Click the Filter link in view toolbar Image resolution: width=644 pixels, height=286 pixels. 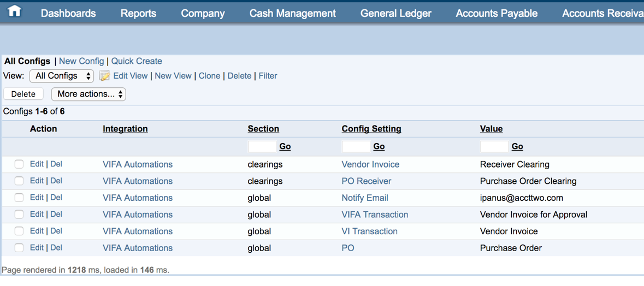[x=268, y=76]
